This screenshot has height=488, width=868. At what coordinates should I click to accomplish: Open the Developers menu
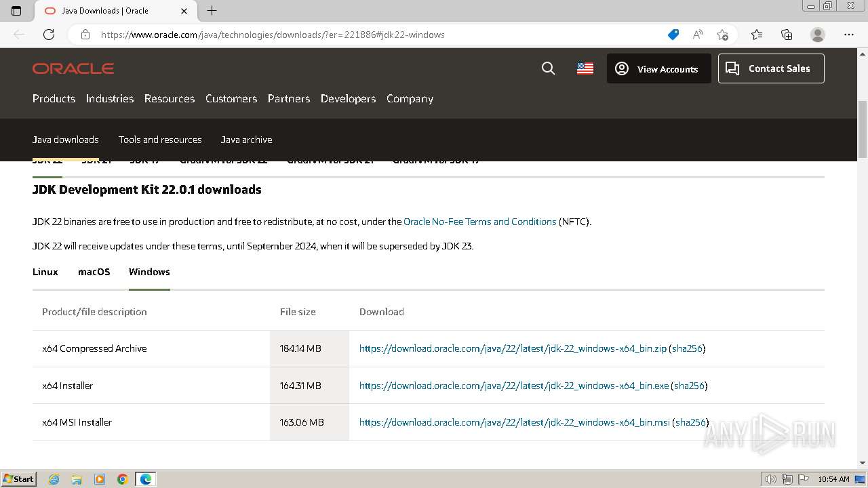click(348, 98)
